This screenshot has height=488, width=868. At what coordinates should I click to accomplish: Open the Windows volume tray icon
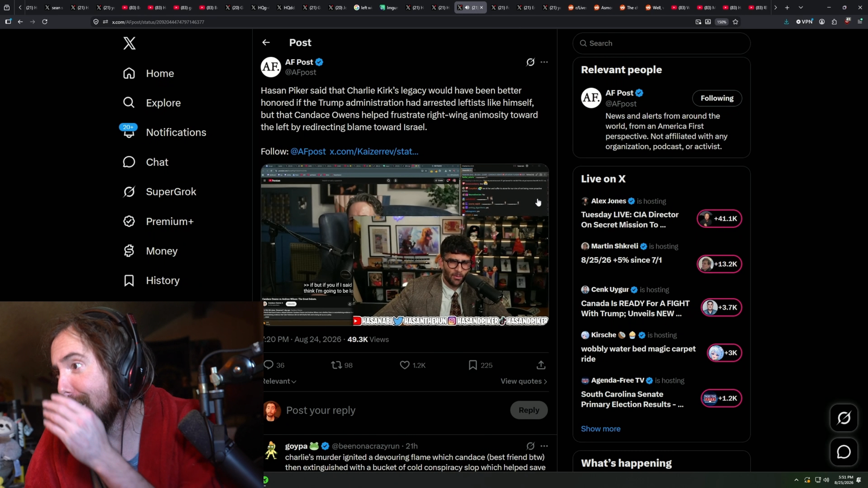(x=826, y=480)
